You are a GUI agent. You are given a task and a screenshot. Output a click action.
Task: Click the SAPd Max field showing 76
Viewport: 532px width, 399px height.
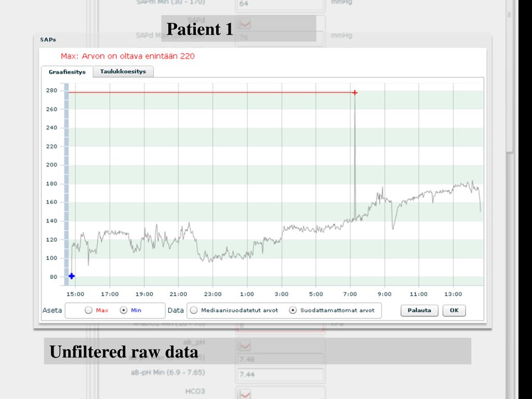tap(280, 37)
